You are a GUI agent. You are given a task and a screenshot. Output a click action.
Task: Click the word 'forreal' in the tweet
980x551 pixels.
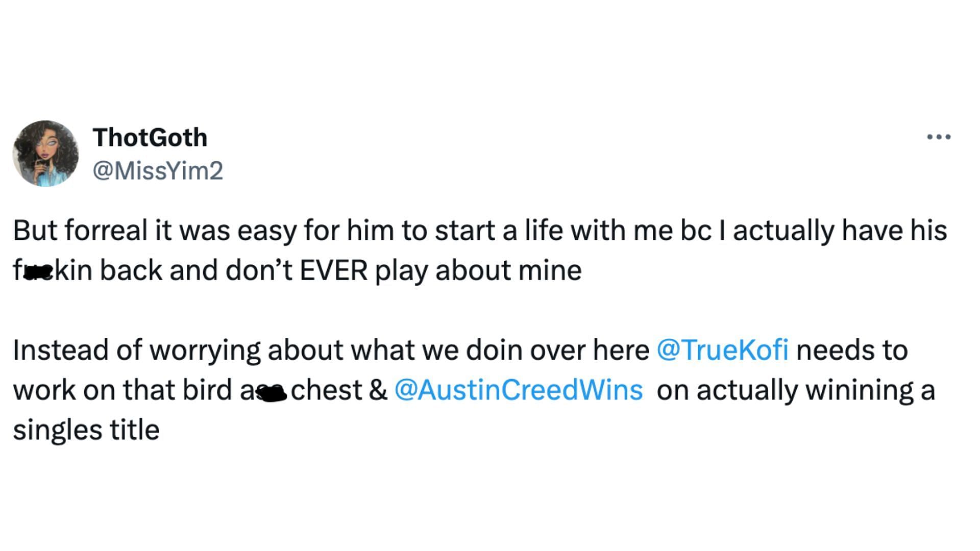point(107,231)
